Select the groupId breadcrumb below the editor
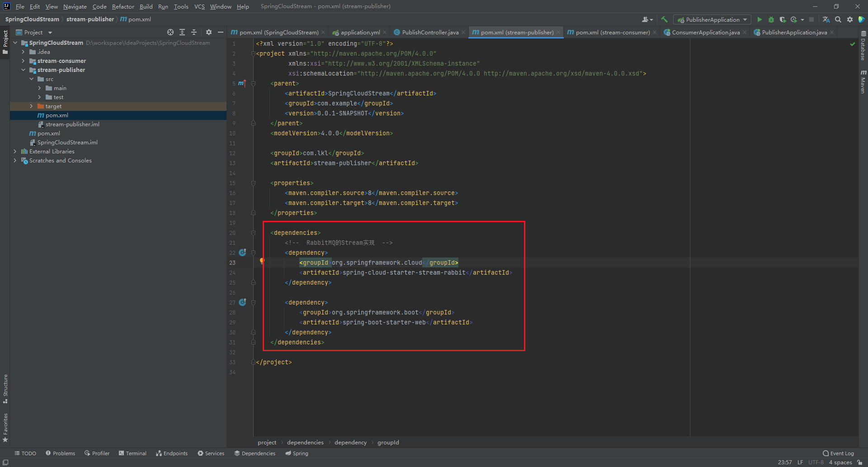The image size is (868, 467). (x=388, y=442)
